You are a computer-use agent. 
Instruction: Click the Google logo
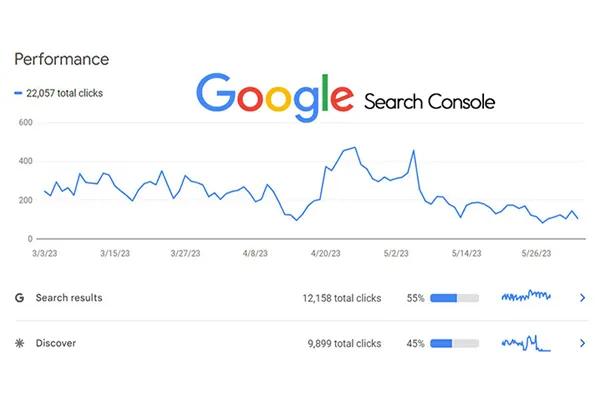pyautogui.click(x=275, y=97)
